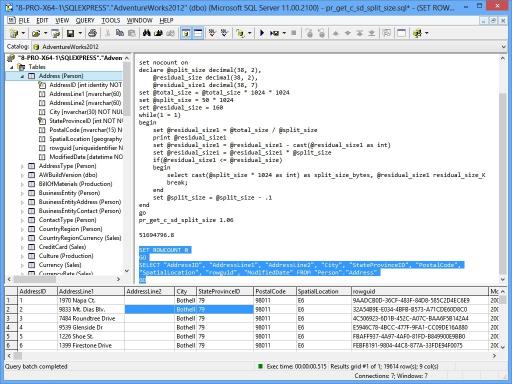Click the connections manager icon at toolbar end
The image size is (512, 384).
click(417, 33)
